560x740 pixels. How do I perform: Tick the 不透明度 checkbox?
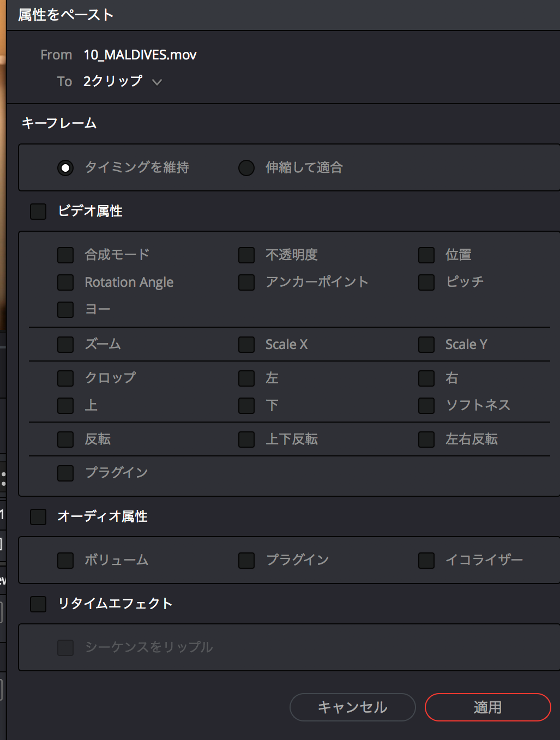tap(246, 255)
